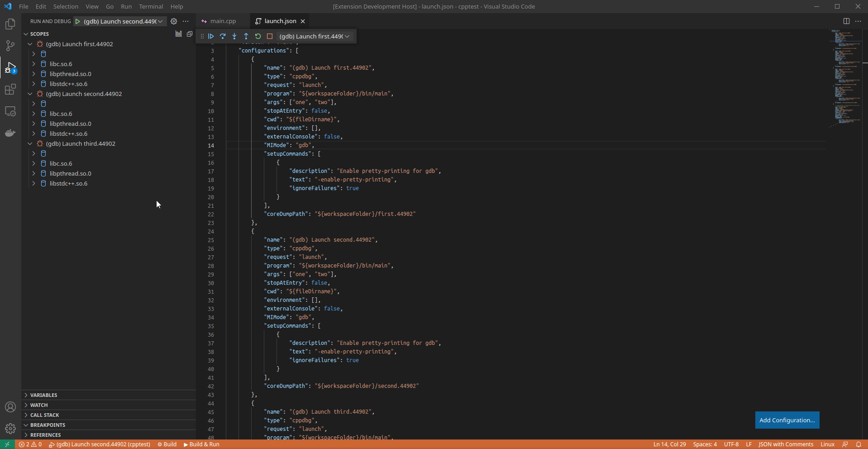Image resolution: width=868 pixels, height=449 pixels.
Task: Click the chart icon in the Scopes header
Action: (179, 34)
